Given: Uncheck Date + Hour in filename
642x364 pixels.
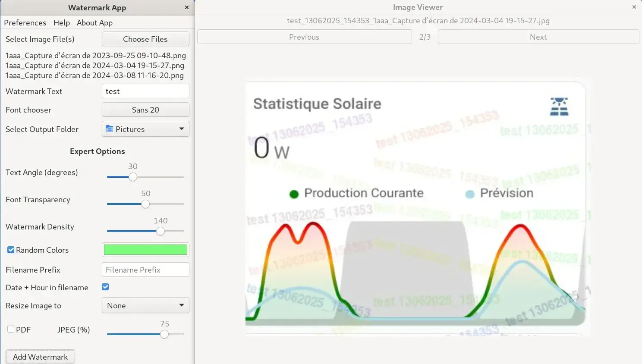Looking at the screenshot, I should [105, 287].
